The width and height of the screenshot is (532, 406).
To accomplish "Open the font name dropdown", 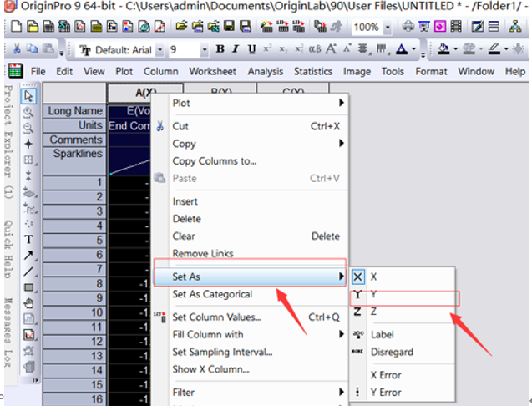I will click(160, 50).
